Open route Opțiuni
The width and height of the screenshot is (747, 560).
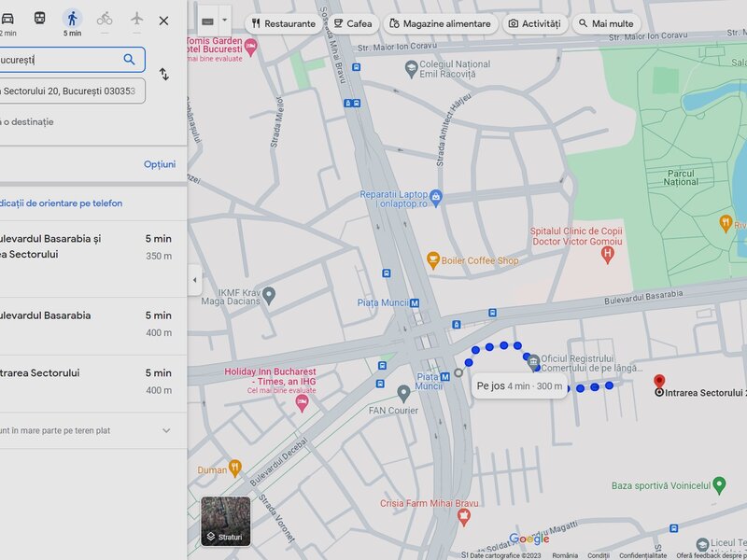pyautogui.click(x=159, y=164)
